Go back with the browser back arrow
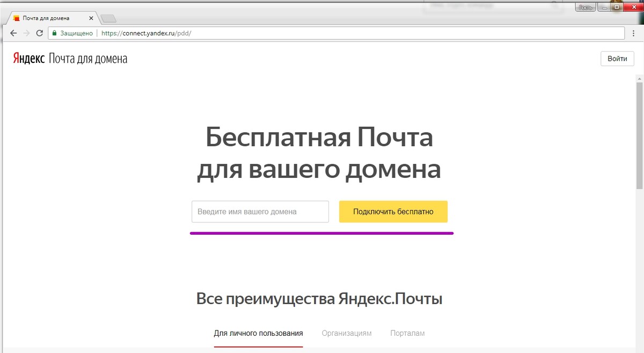 point(13,33)
